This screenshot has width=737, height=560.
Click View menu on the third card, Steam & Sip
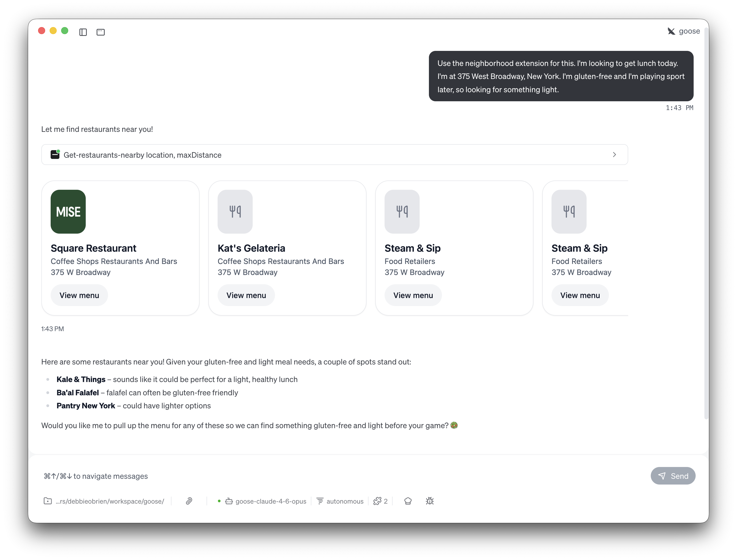click(413, 295)
